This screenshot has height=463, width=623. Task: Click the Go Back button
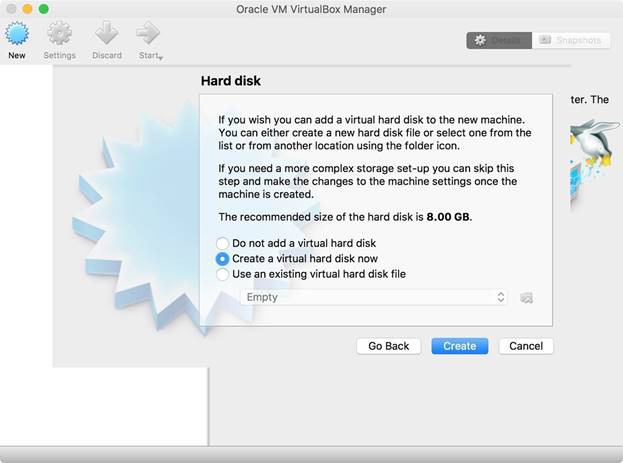[x=388, y=346]
